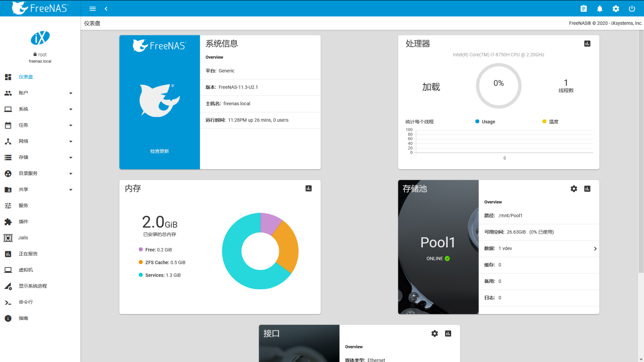Click the iX logo in sidebar
Image resolution: width=644 pixels, height=362 pixels.
click(40, 38)
